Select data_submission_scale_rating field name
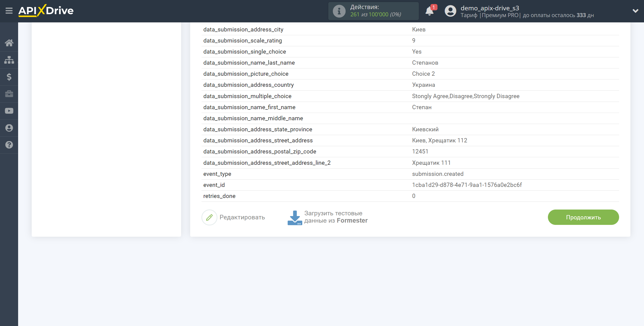644x326 pixels. 243,41
